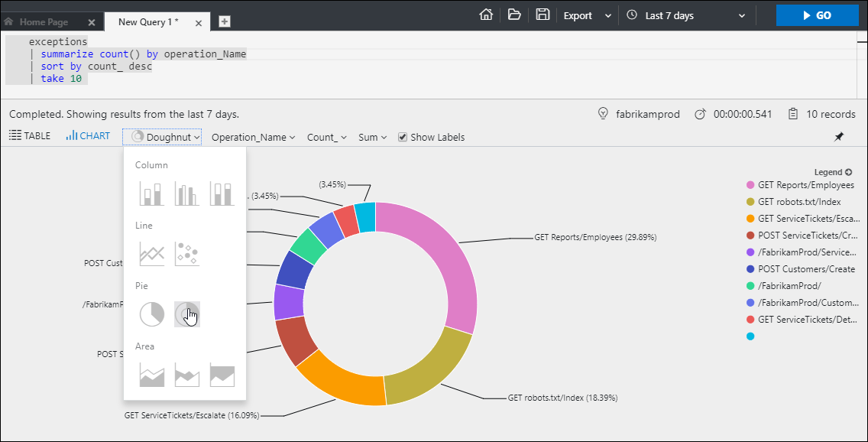Switch to the TABLE view
This screenshot has width=868, height=442.
click(x=30, y=135)
